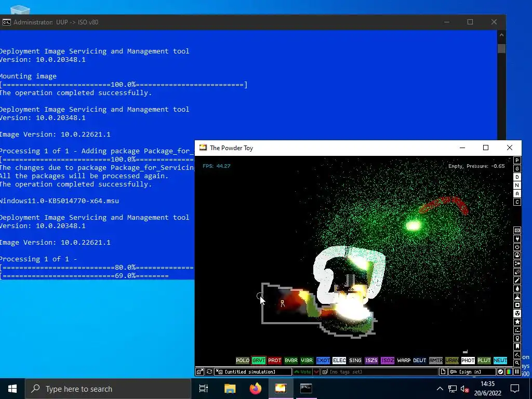
Task: Select the POLO element
Action: click(x=243, y=361)
